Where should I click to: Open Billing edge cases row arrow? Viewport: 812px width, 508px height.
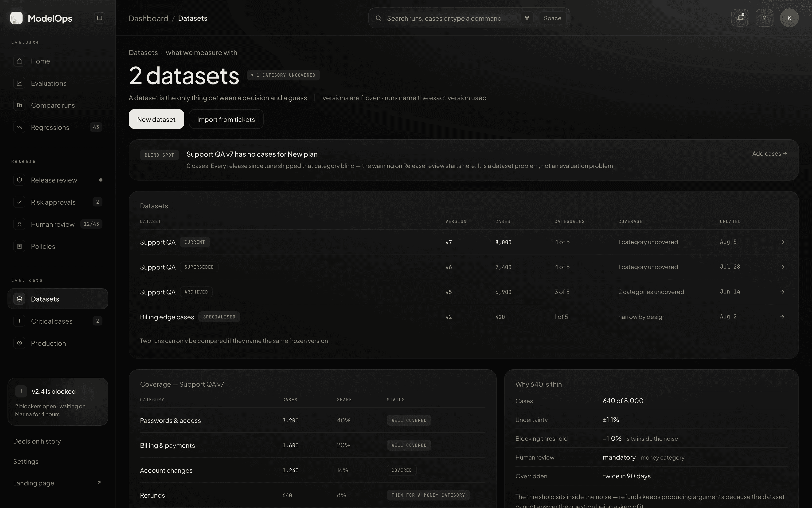coord(782,317)
